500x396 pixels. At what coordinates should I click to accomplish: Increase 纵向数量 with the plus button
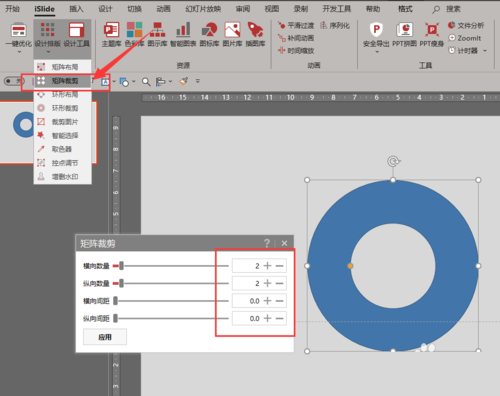pyautogui.click(x=267, y=283)
